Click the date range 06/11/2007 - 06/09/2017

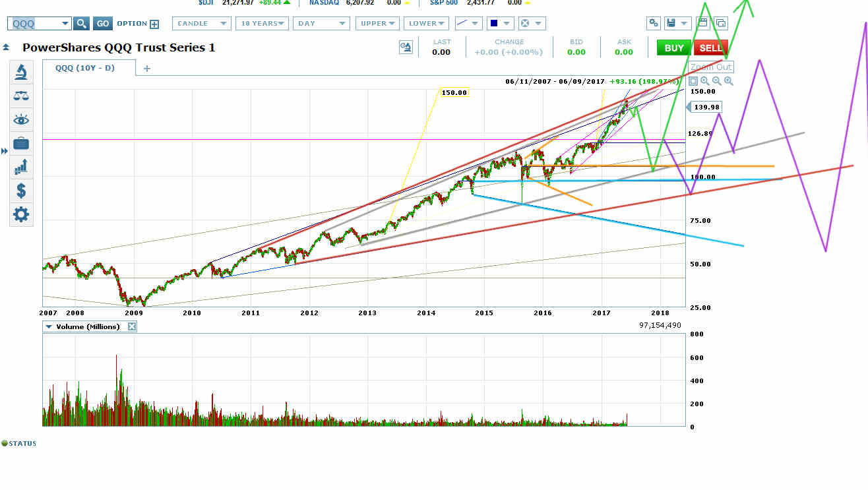(x=555, y=81)
